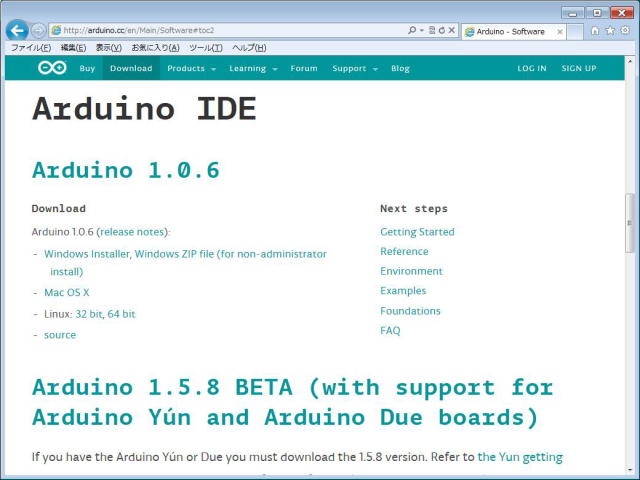The height and width of the screenshot is (480, 640).
Task: Expand the Support dropdown menu
Action: 355,68
